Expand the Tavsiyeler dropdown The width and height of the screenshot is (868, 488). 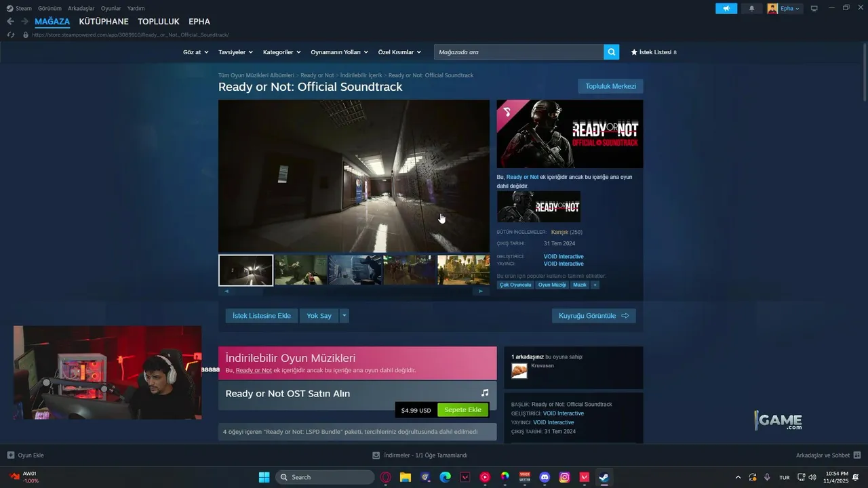pyautogui.click(x=235, y=52)
